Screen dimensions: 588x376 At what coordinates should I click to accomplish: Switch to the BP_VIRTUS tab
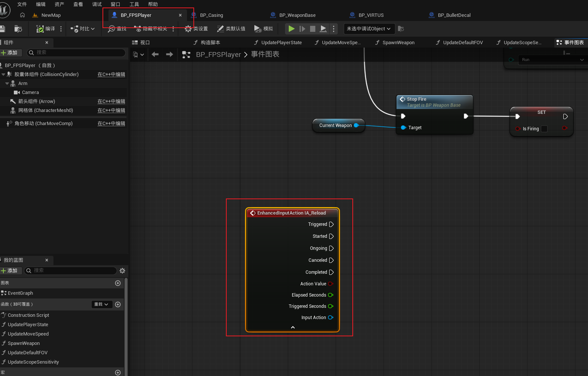coord(371,15)
